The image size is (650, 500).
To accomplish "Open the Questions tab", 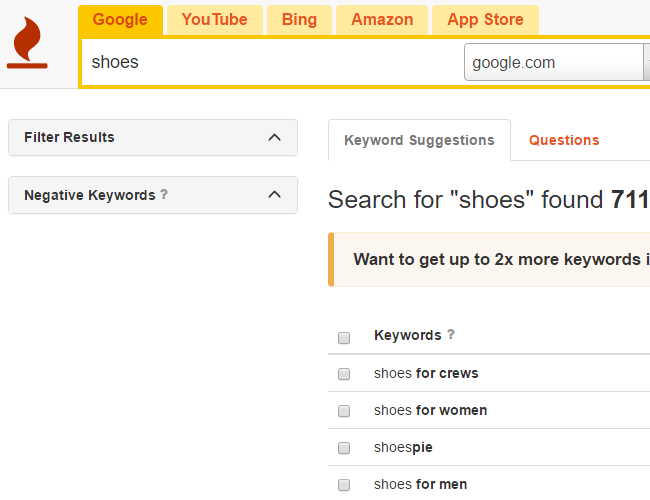I will tap(564, 140).
